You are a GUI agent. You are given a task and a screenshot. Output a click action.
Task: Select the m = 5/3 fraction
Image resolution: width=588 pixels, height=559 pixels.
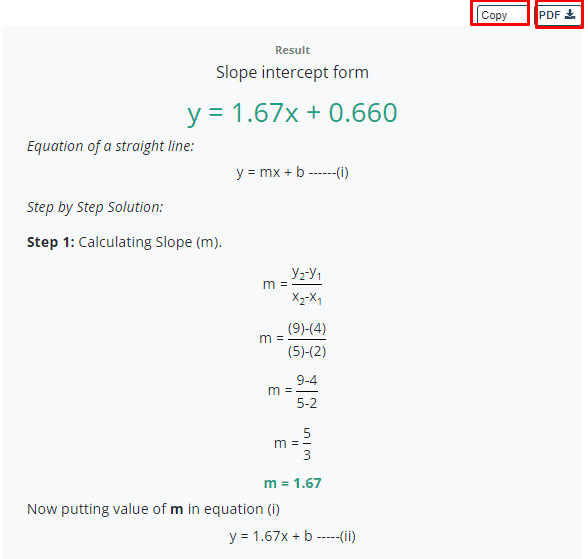click(x=292, y=444)
